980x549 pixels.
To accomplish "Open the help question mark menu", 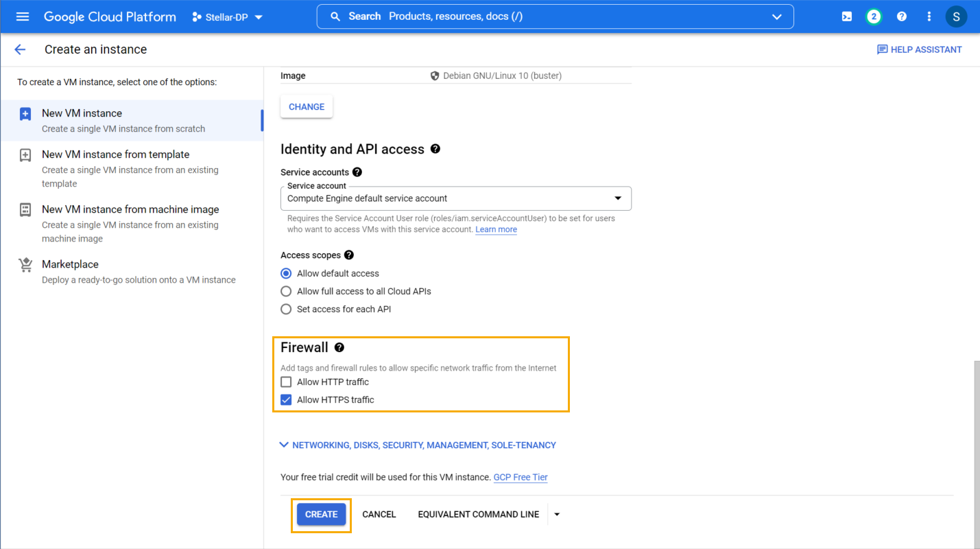I will [902, 16].
